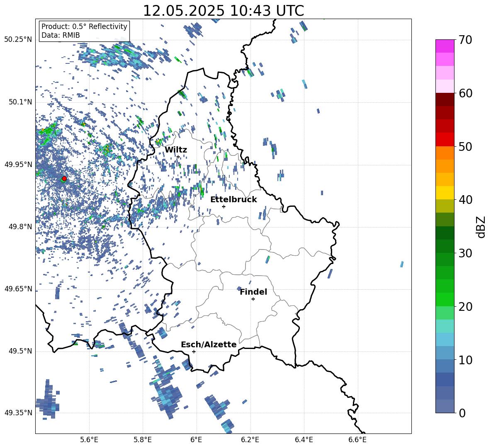Screen dimensions: 491x448
Task: Click the Wiltz city label
Action: point(176,150)
